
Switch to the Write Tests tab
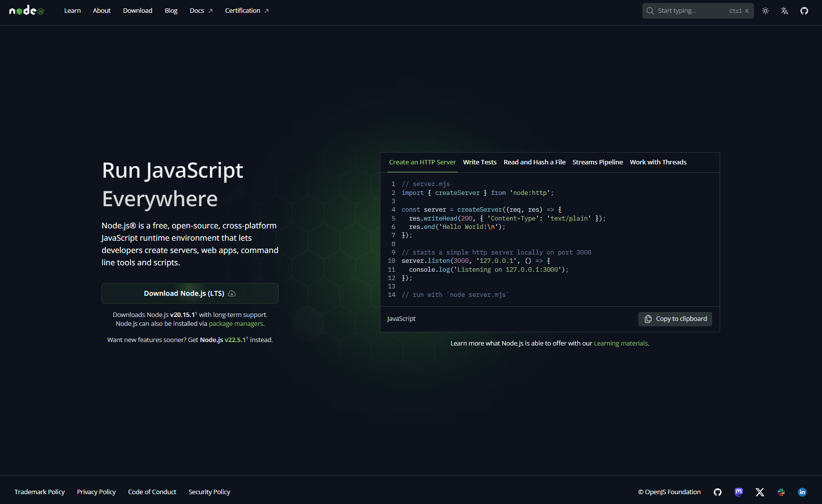click(x=480, y=162)
